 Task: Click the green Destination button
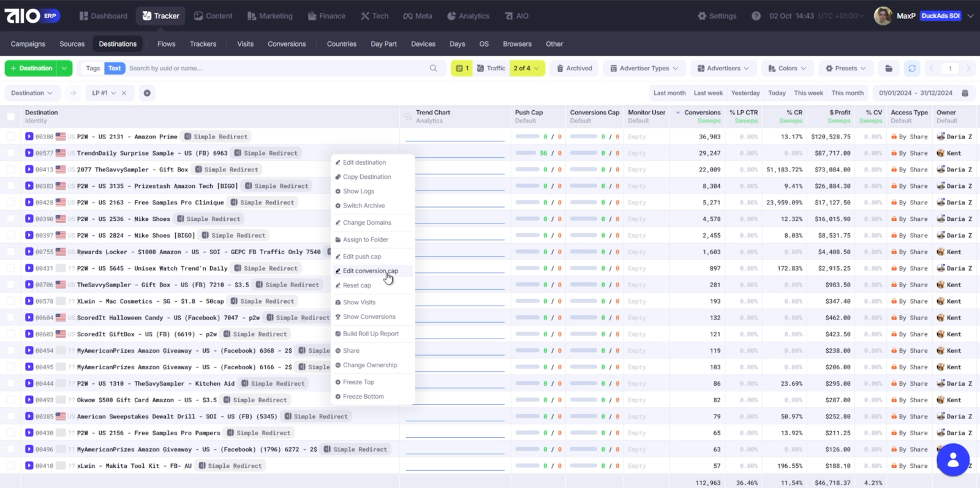[31, 69]
